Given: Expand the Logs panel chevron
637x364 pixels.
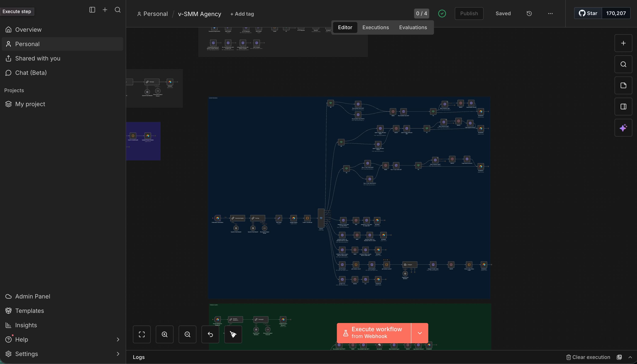Looking at the screenshot, I should pos(630,357).
